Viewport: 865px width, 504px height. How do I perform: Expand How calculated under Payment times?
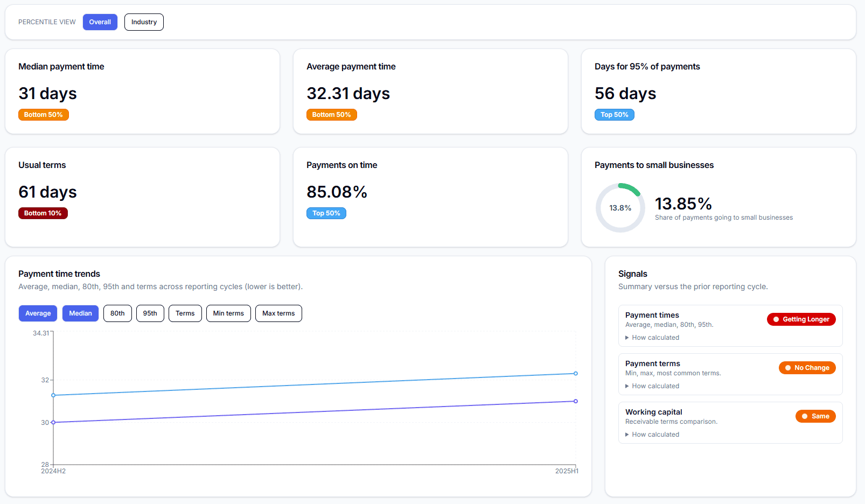tap(655, 338)
